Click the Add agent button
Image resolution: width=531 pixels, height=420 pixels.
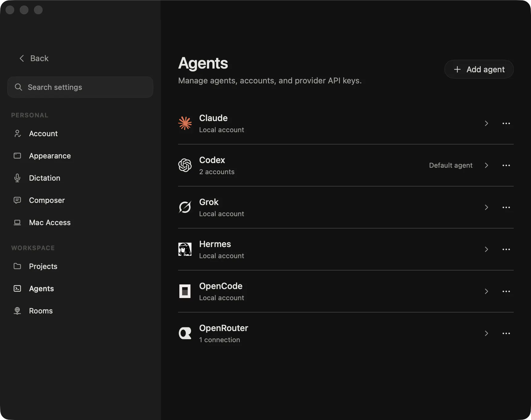tap(479, 69)
